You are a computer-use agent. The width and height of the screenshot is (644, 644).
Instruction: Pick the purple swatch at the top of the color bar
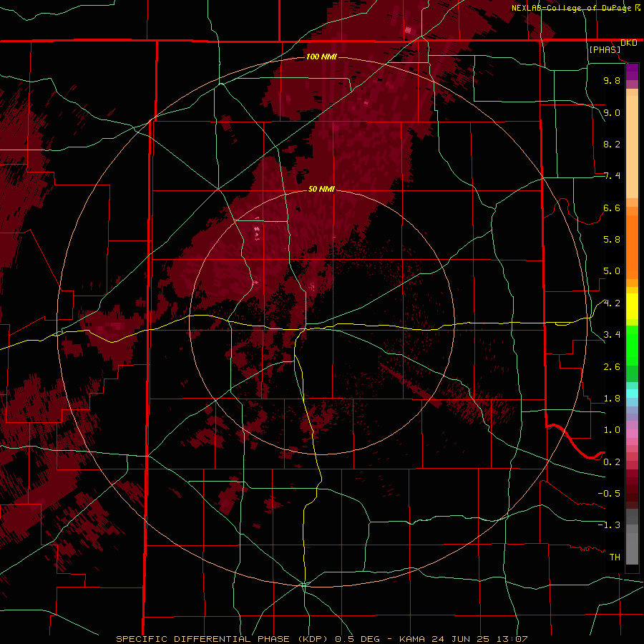click(x=632, y=72)
